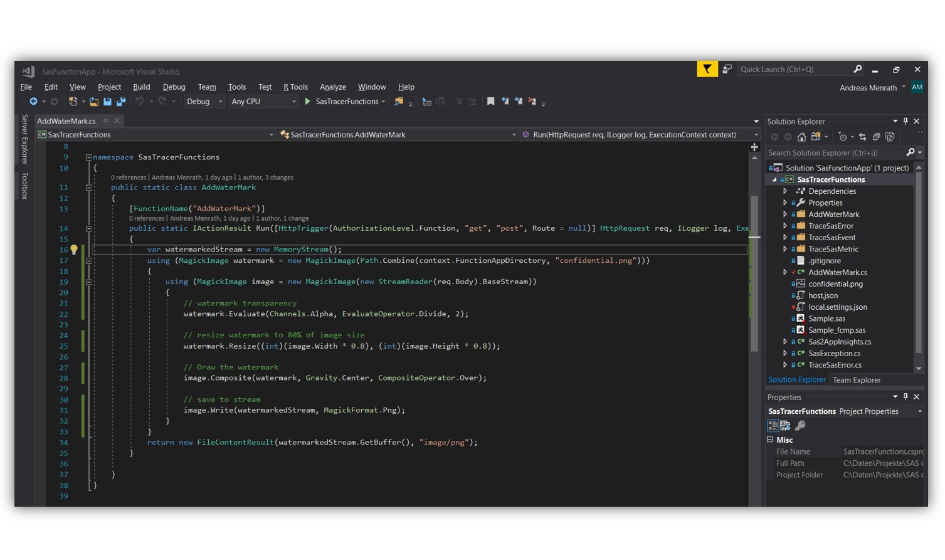Click Collapse All icon in Solution Explorer

tap(877, 137)
